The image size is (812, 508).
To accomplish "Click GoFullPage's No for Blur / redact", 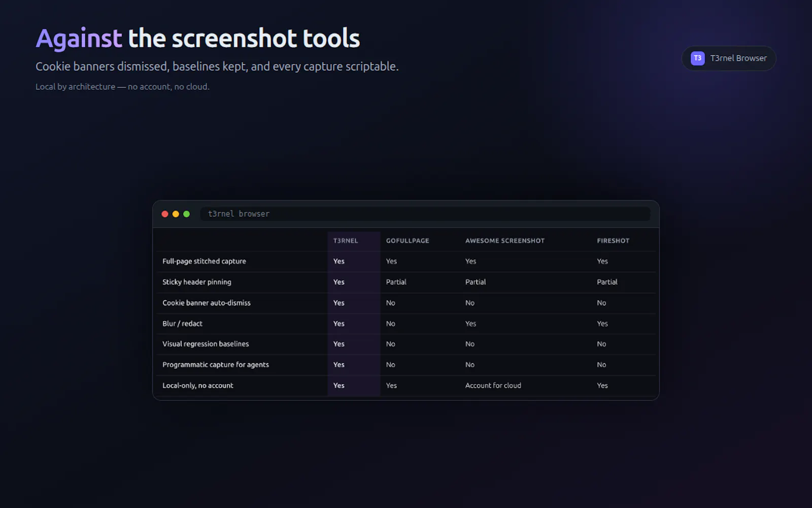I will pyautogui.click(x=391, y=324).
